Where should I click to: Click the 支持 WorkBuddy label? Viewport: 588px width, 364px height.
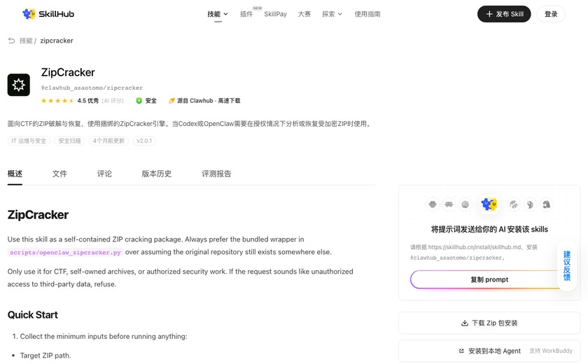pyautogui.click(x=551, y=351)
